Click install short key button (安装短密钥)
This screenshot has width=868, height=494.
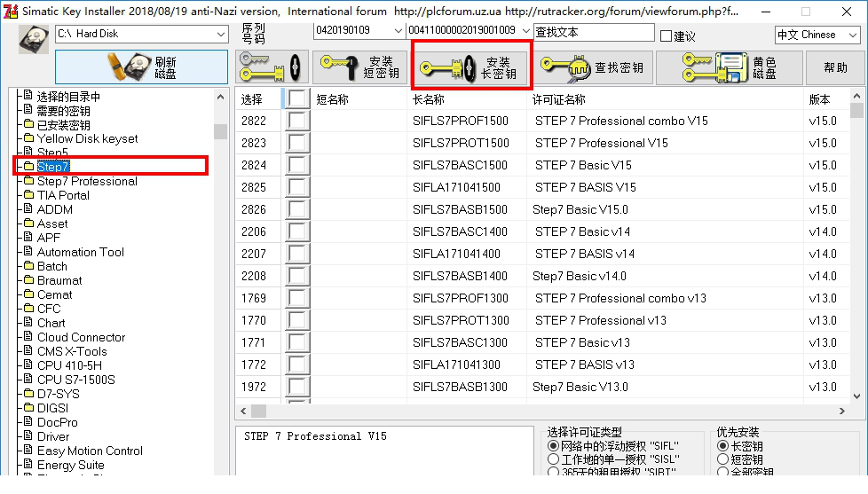(360, 67)
